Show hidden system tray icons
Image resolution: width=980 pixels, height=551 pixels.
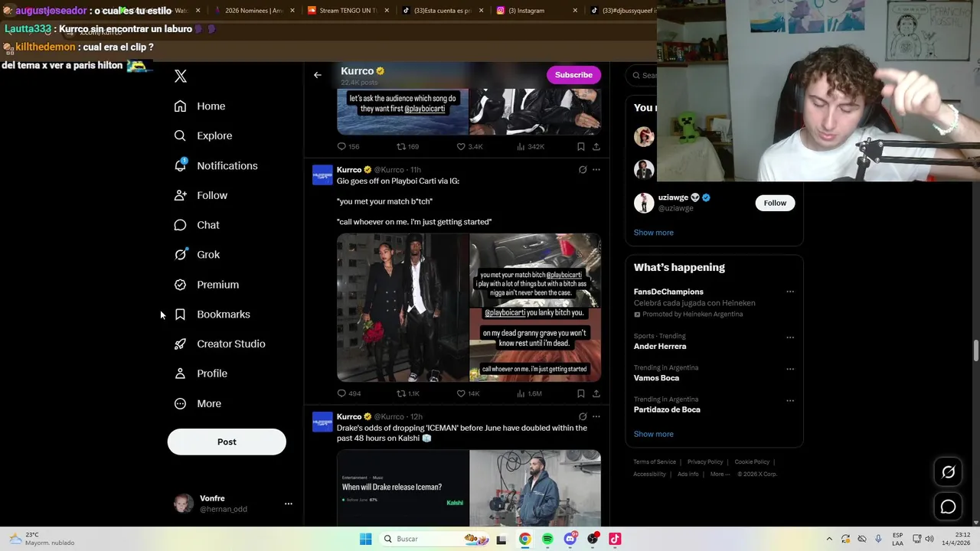829,539
